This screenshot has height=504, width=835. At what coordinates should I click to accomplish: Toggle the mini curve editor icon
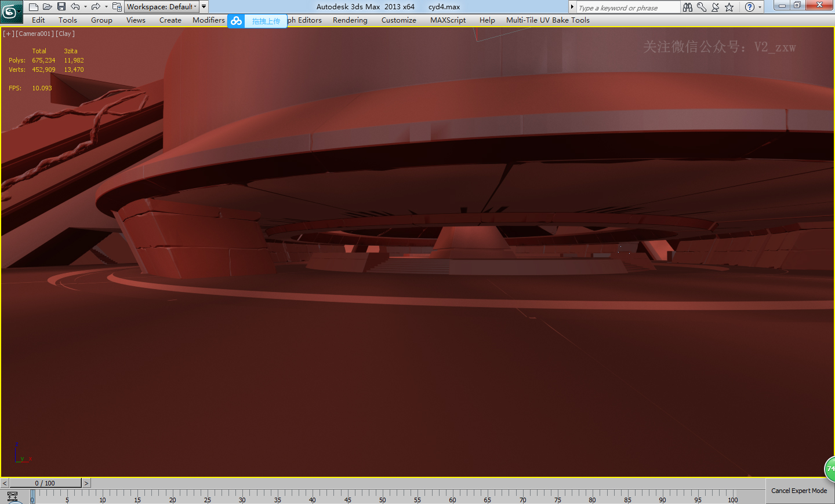(x=12, y=497)
